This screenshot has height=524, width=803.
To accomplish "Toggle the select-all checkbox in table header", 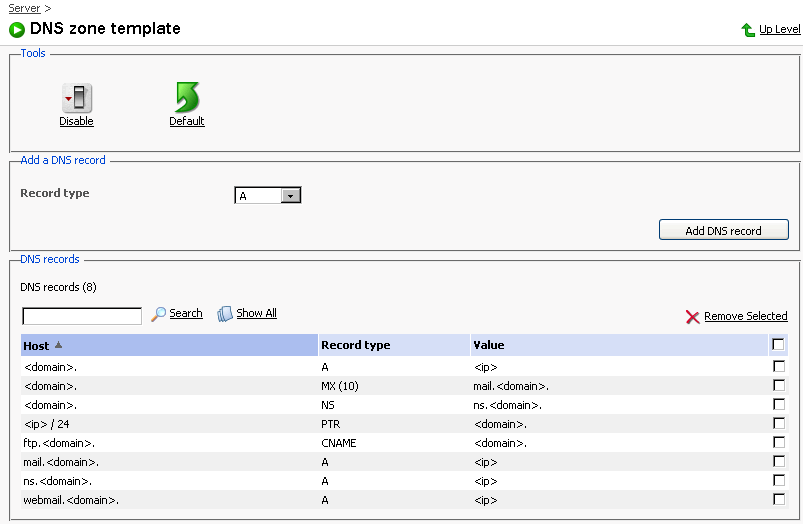I will (x=779, y=345).
